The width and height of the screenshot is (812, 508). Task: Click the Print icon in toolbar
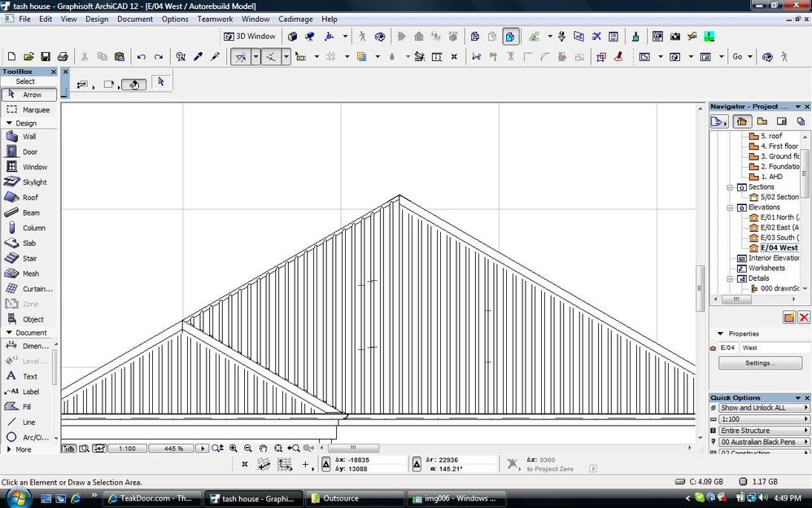coord(63,57)
